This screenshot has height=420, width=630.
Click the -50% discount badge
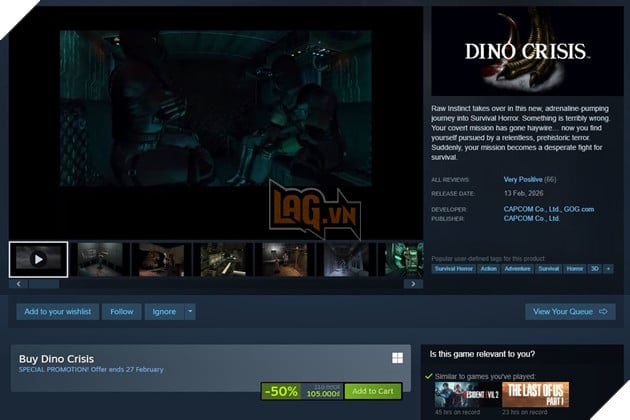(282, 391)
